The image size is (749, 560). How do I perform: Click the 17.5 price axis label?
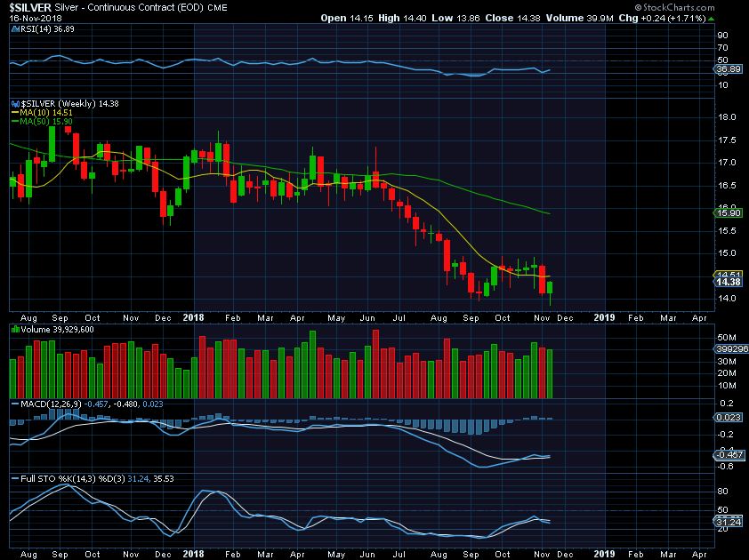[x=726, y=140]
